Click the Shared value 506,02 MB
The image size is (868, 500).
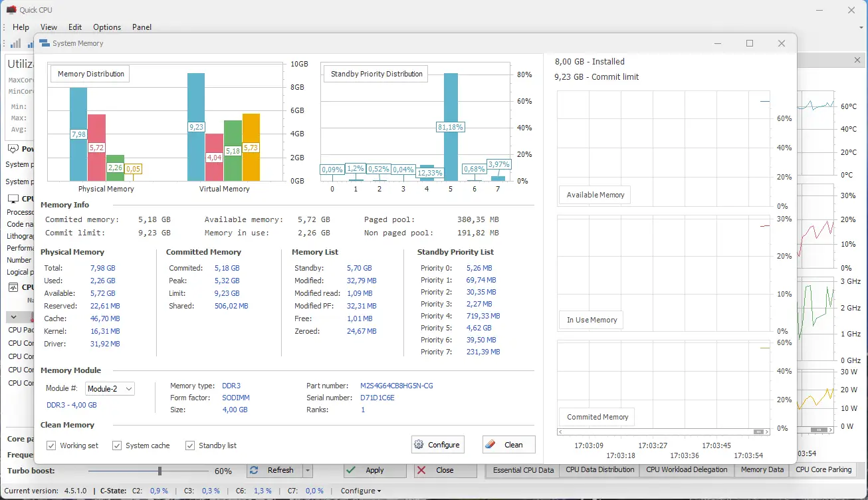[231, 306]
